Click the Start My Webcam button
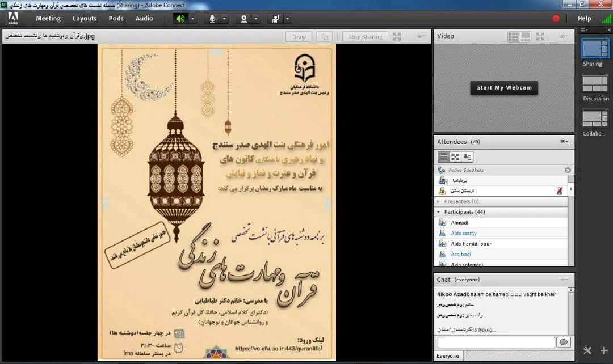Viewport: 613px width, 364px height. click(x=504, y=88)
